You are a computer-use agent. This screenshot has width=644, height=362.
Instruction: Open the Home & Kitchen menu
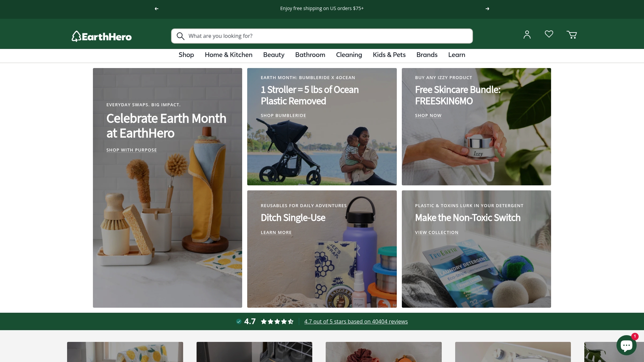228,55
